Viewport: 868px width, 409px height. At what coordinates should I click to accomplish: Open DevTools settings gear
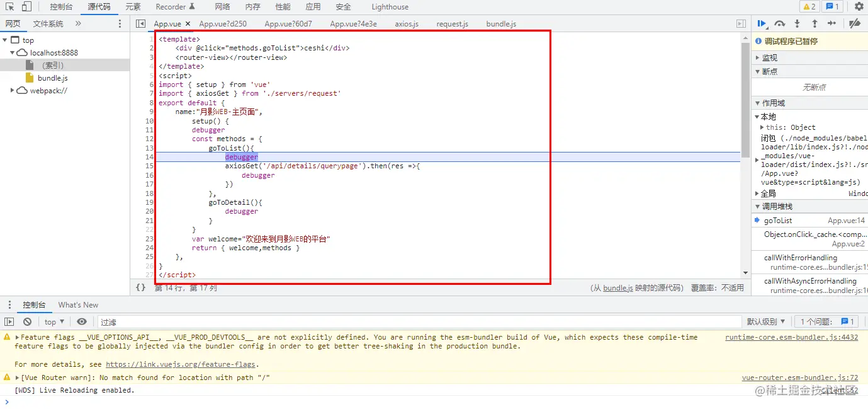pyautogui.click(x=859, y=7)
